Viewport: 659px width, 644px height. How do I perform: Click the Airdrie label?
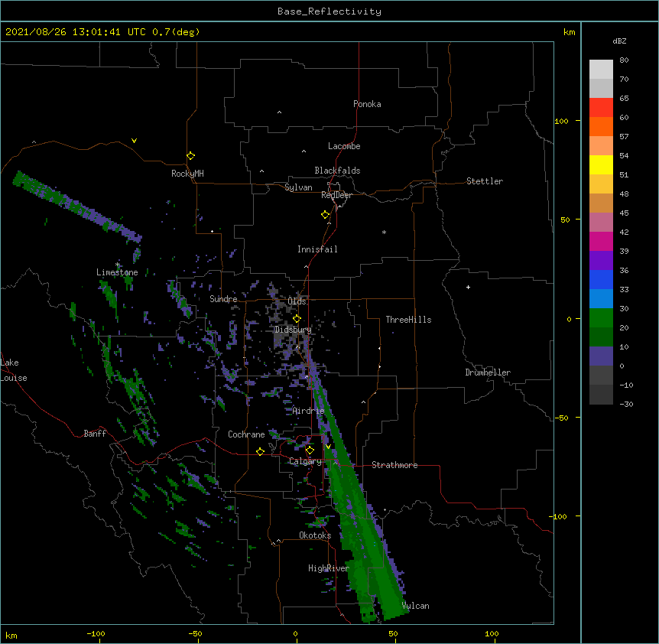coord(308,411)
